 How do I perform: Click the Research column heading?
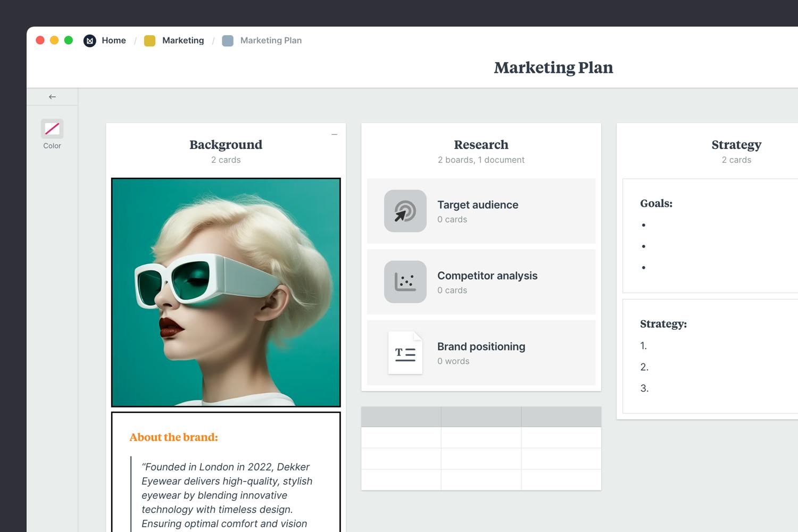tap(481, 144)
